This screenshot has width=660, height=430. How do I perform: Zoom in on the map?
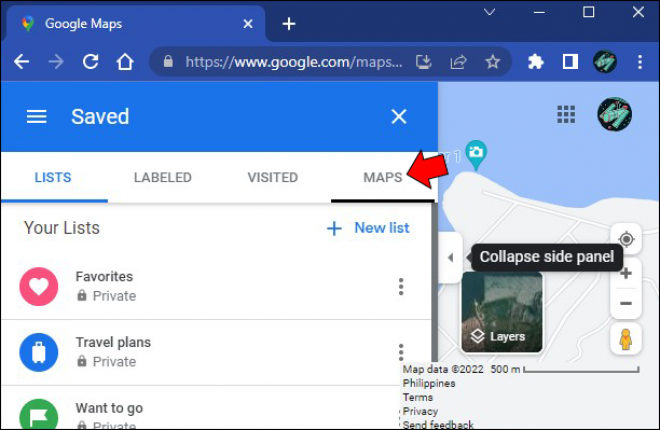(626, 273)
